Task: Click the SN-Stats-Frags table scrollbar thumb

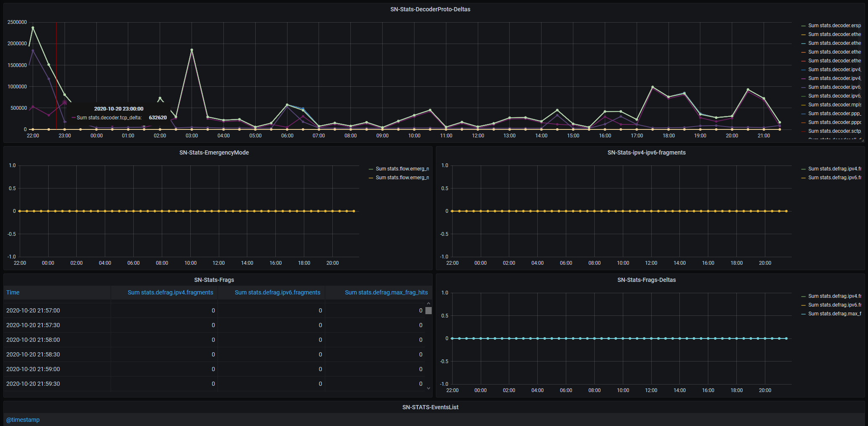Action: click(428, 311)
